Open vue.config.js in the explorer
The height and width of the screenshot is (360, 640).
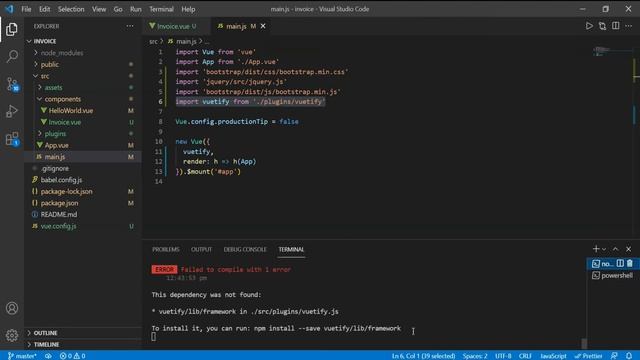click(x=83, y=226)
